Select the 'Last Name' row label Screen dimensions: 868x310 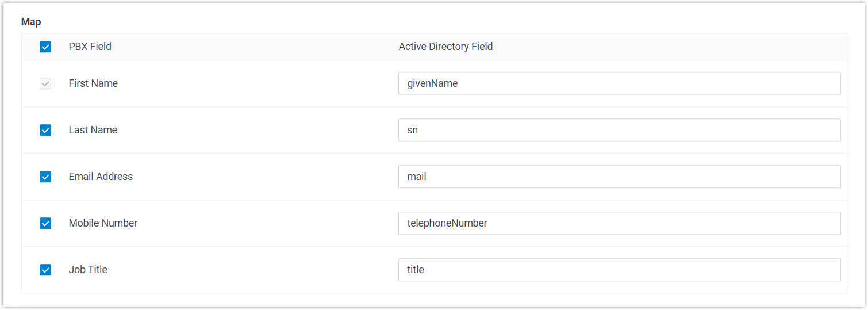(93, 130)
